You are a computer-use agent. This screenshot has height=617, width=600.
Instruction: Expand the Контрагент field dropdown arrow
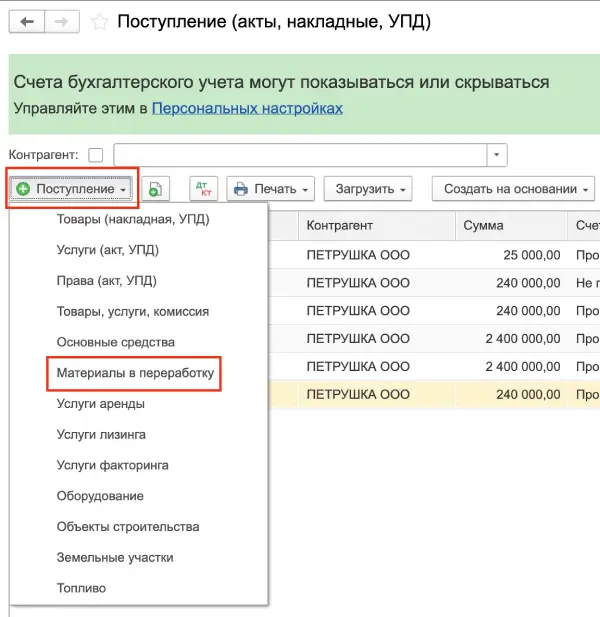(496, 155)
